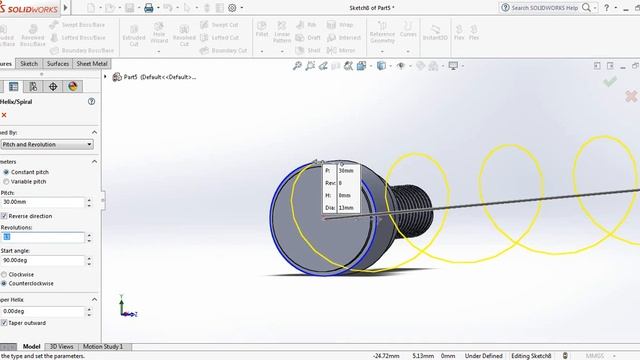The height and width of the screenshot is (360, 640).
Task: Confirm with green checkmark in graphics corner
Action: coord(610,82)
